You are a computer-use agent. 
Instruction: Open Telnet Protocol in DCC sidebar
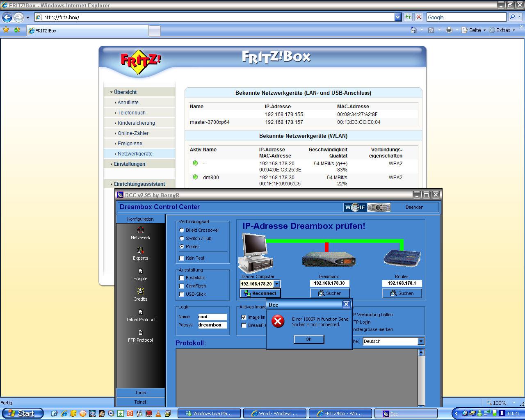[x=140, y=315]
